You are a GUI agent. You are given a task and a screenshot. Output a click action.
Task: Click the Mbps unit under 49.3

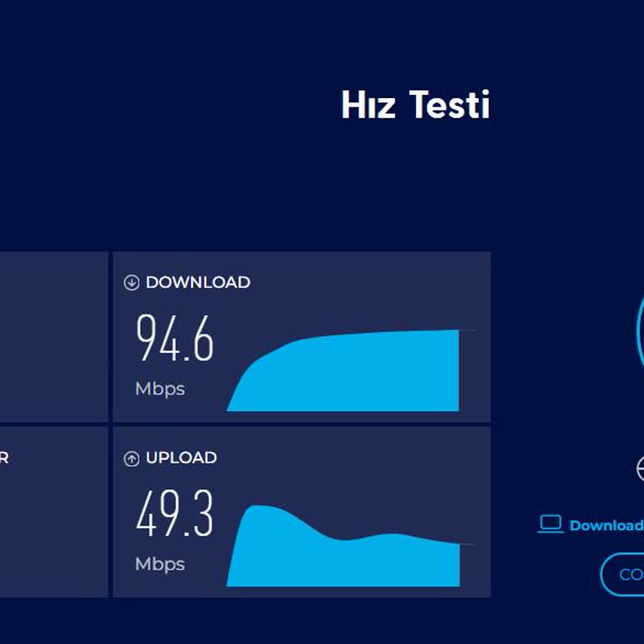160,564
